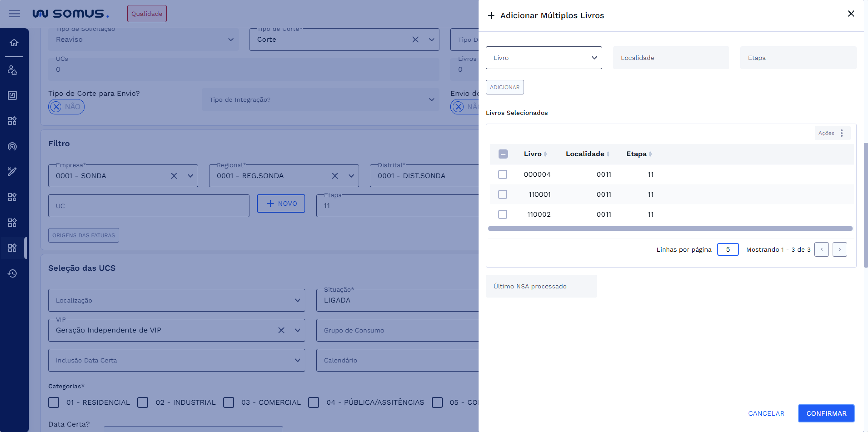Click the person-home sidebar icon
The width and height of the screenshot is (868, 432).
click(x=12, y=70)
